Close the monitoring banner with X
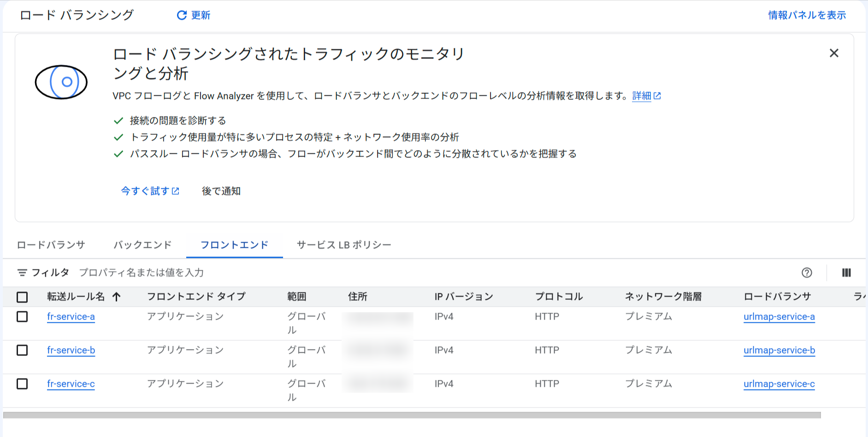This screenshot has width=868, height=437. (x=834, y=53)
